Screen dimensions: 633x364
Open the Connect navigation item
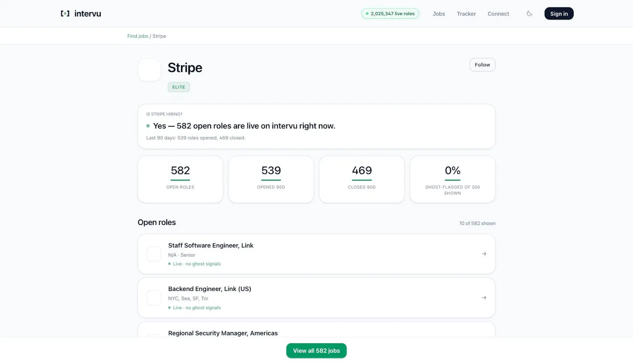(x=498, y=14)
